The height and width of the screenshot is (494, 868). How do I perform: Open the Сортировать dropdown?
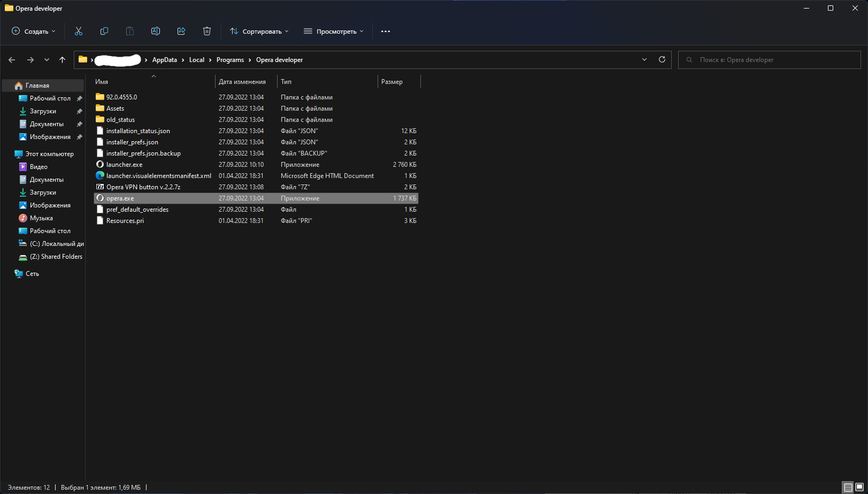click(x=259, y=32)
